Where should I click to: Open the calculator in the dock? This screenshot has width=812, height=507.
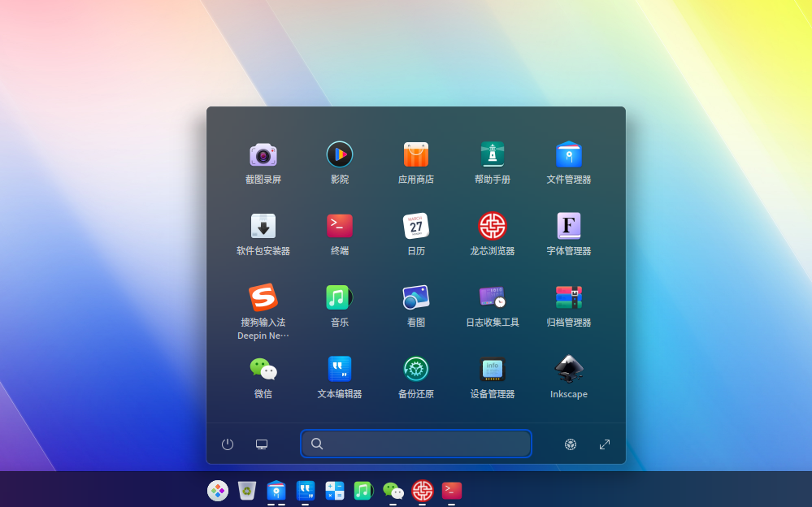click(335, 491)
